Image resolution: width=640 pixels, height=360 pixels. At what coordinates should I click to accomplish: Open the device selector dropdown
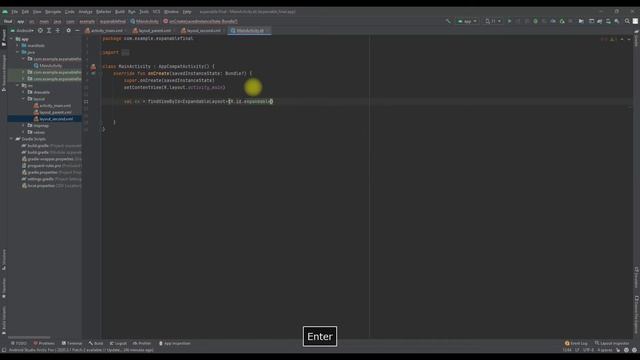pos(493,21)
